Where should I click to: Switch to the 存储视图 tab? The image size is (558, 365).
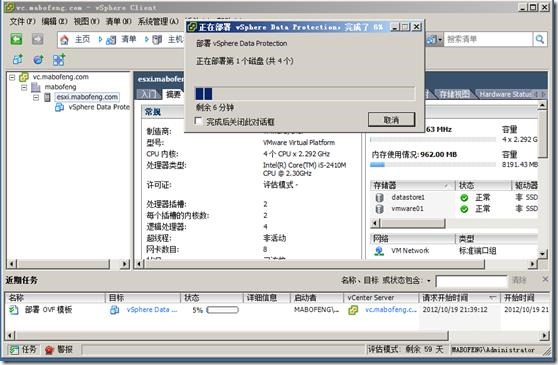pos(454,94)
